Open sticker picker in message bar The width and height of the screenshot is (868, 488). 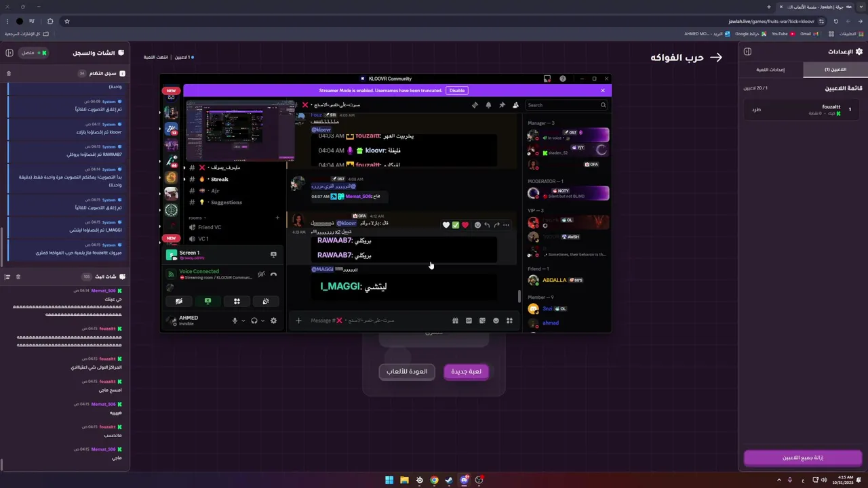pos(482,321)
